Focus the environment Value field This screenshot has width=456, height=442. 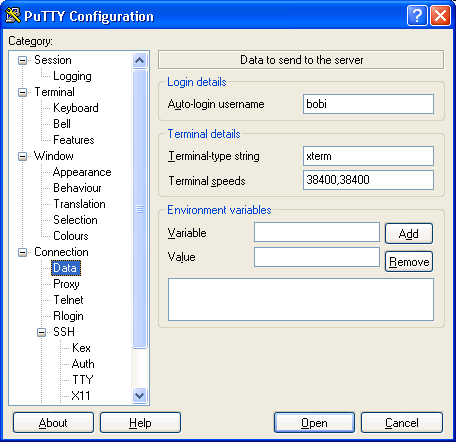317,257
